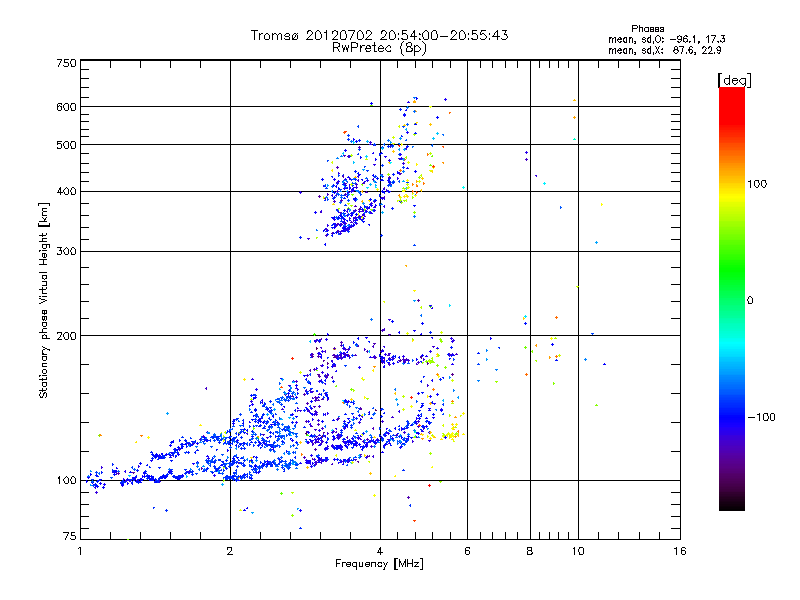Viewport: 800px width, 600px height.
Task: Click the x-axis tick label '16'
Action: pyautogui.click(x=680, y=551)
